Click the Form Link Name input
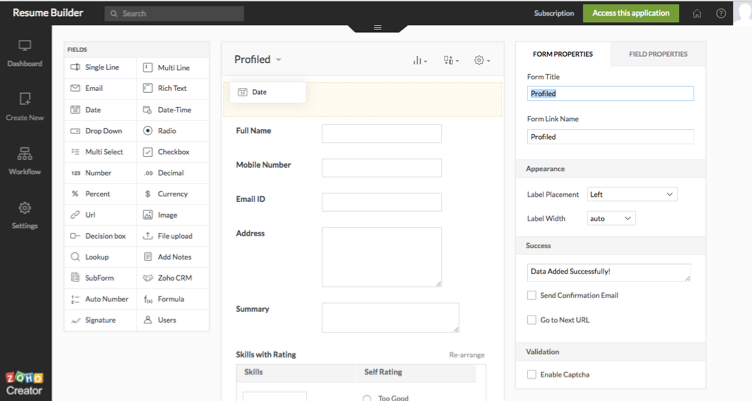 point(610,137)
